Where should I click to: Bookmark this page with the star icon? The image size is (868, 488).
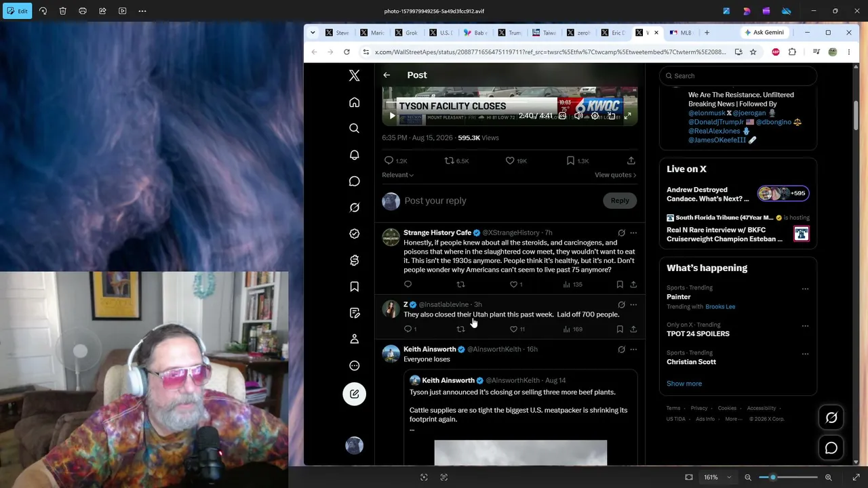[x=753, y=52]
